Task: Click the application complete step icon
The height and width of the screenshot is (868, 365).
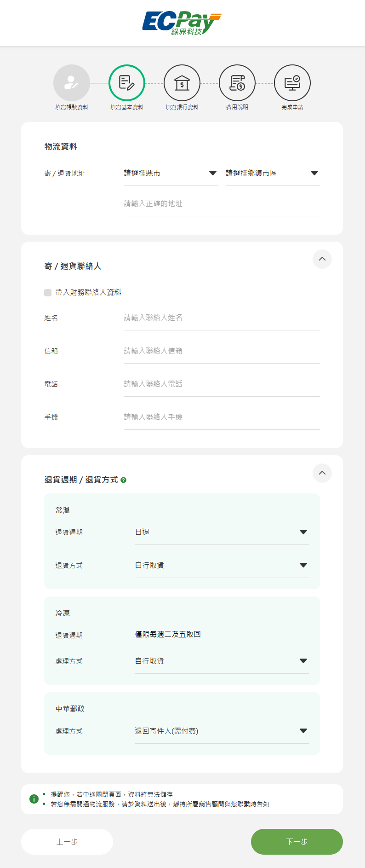Action: (x=292, y=83)
